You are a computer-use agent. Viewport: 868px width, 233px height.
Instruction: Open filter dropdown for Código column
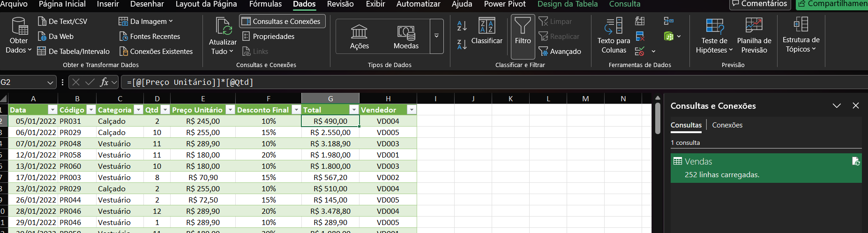point(91,110)
